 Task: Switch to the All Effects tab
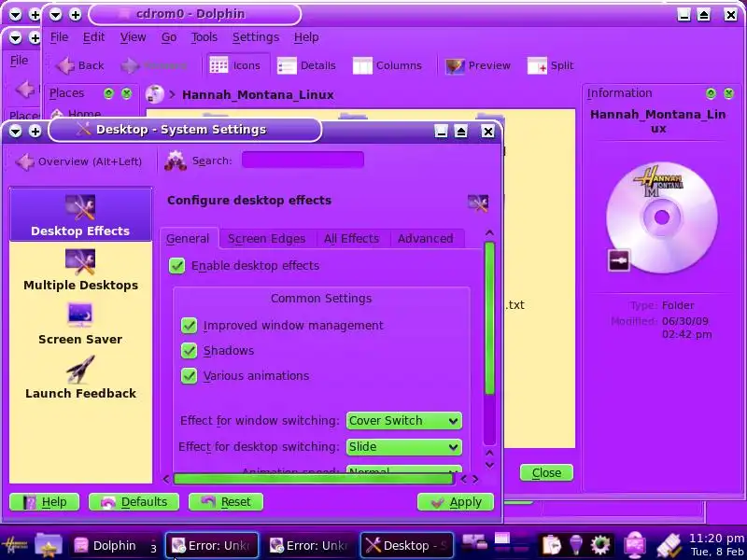(352, 239)
